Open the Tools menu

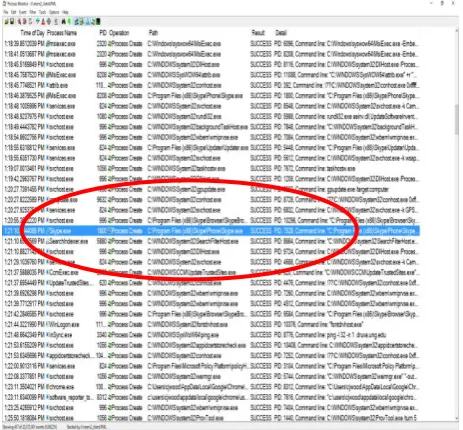point(42,12)
